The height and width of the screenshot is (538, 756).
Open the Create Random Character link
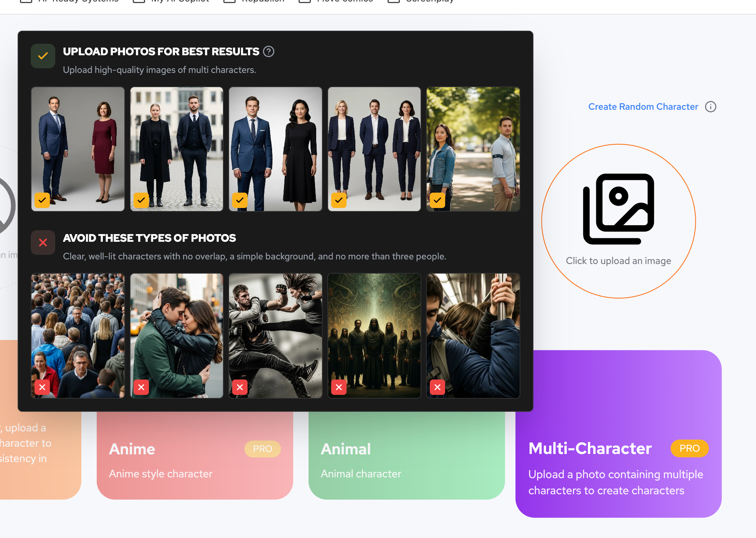point(643,107)
